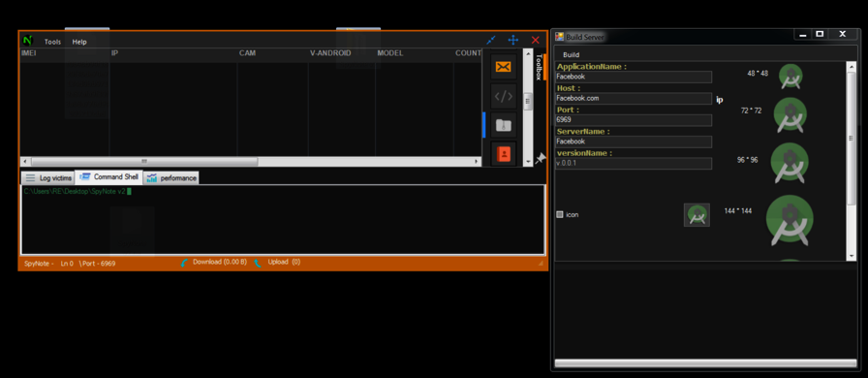Close the Build Server window

(843, 34)
